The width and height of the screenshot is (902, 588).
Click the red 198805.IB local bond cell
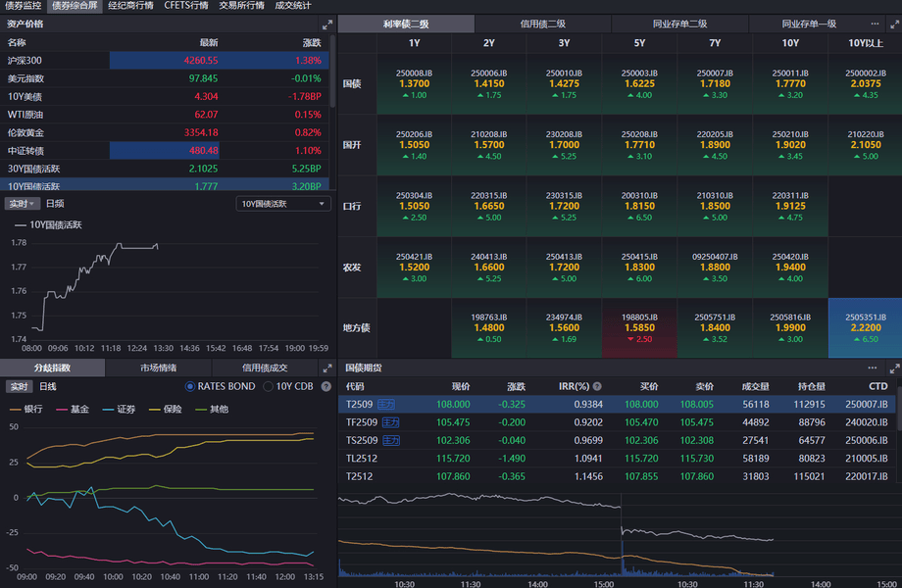pyautogui.click(x=639, y=327)
